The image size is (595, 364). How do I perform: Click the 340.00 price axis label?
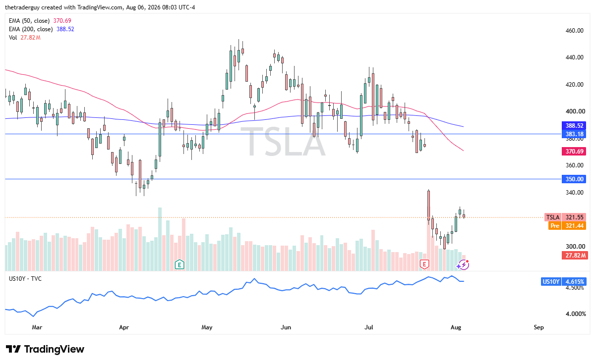574,193
